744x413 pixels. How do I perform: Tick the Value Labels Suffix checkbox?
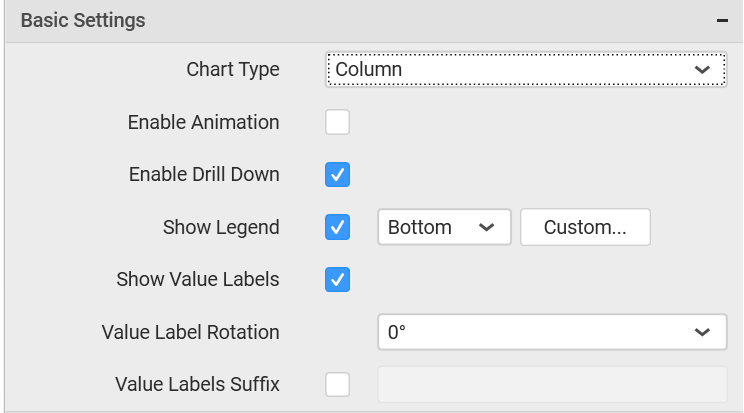338,384
